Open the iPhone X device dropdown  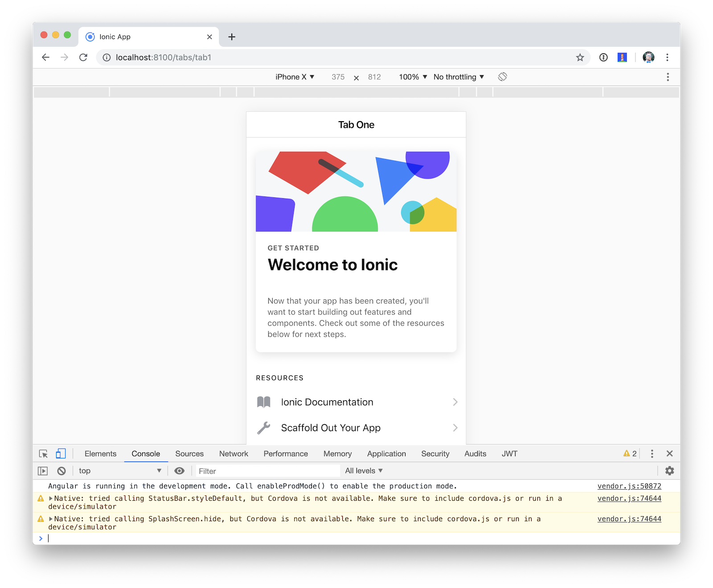click(295, 77)
